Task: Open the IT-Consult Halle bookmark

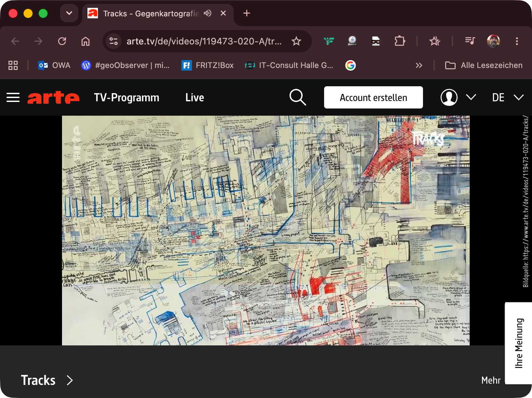Action: pos(289,65)
